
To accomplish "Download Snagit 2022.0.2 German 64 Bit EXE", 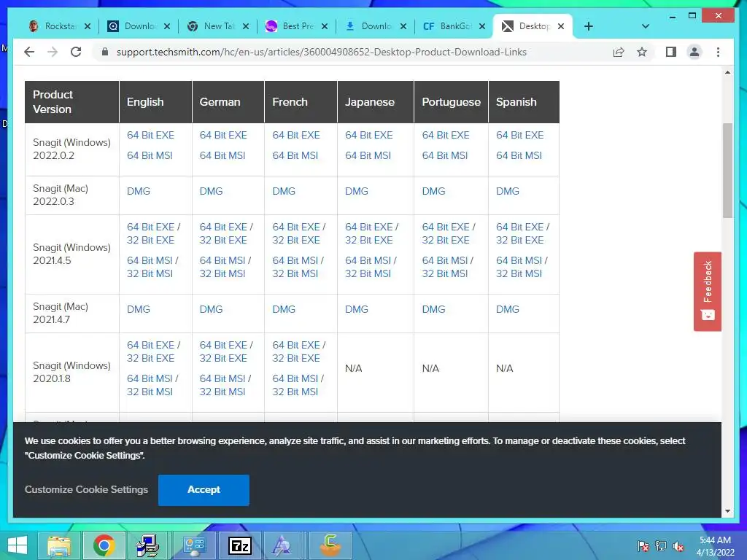I will (223, 135).
